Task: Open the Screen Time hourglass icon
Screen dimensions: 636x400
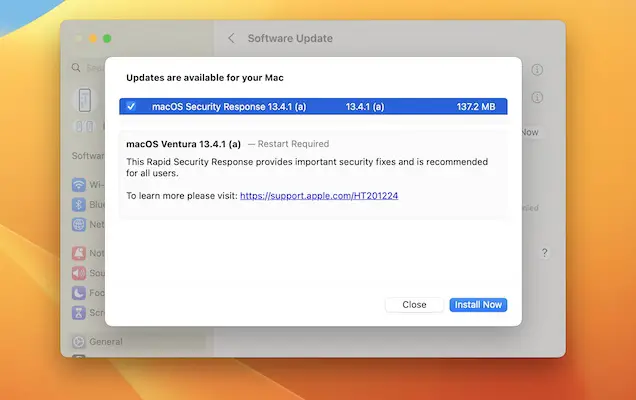Action: (x=78, y=312)
